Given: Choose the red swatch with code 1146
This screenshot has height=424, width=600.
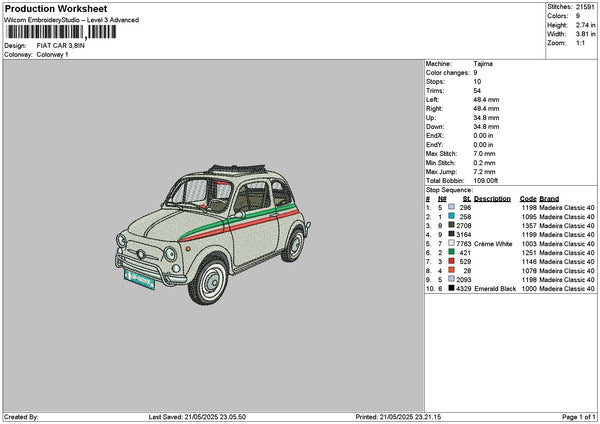Looking at the screenshot, I should [452, 261].
